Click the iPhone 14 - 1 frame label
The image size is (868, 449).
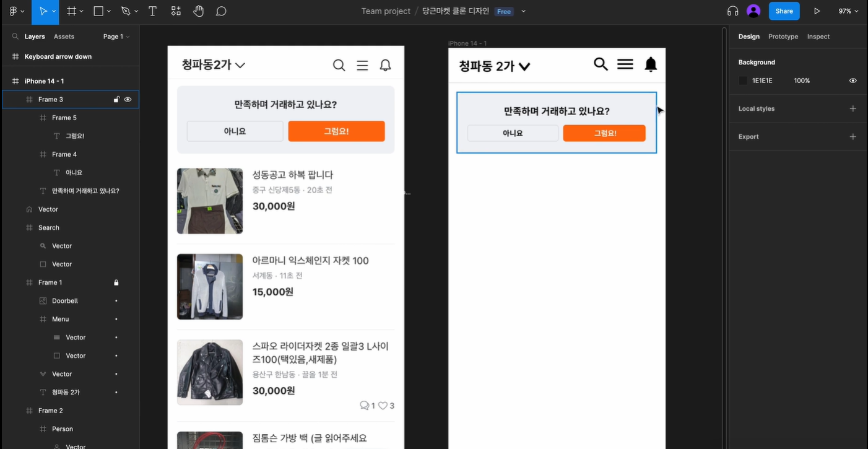[x=467, y=43]
